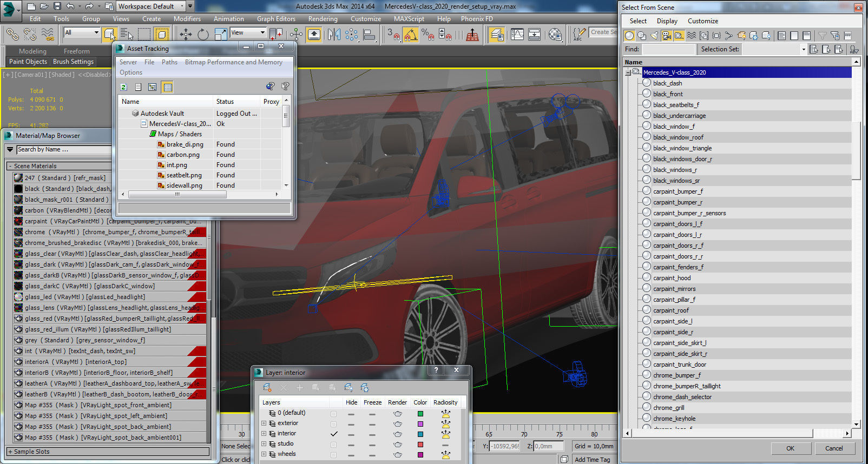Choose the Select and Rotate tool

click(x=203, y=34)
